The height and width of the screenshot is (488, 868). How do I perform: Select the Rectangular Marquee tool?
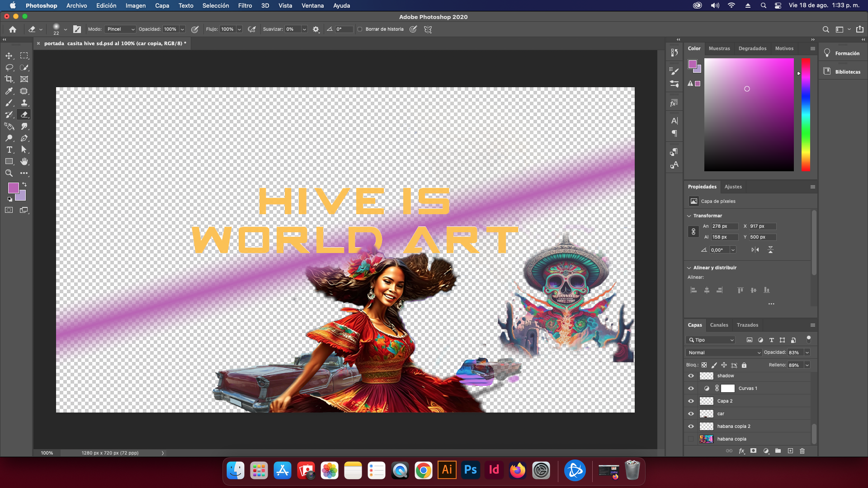click(x=24, y=56)
